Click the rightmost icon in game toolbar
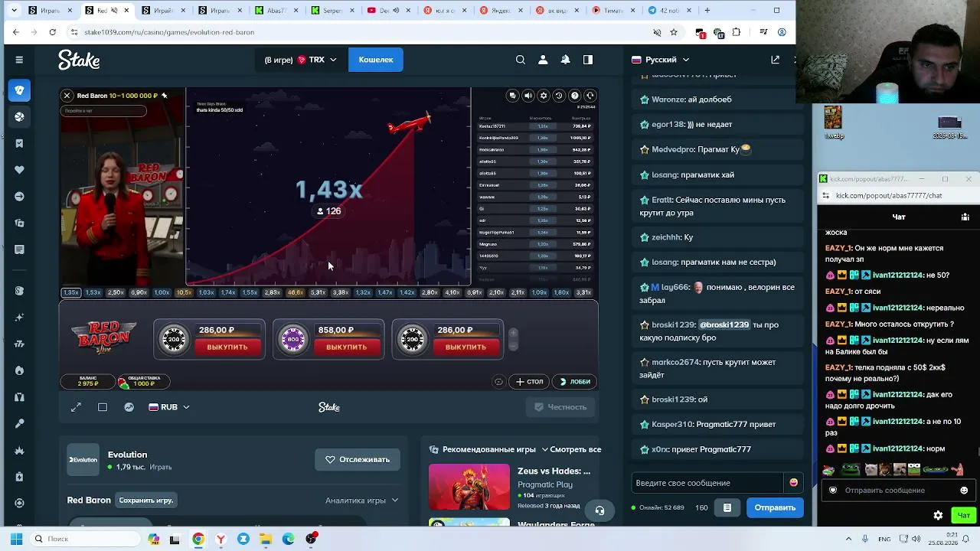Image resolution: width=980 pixels, height=551 pixels. (590, 96)
